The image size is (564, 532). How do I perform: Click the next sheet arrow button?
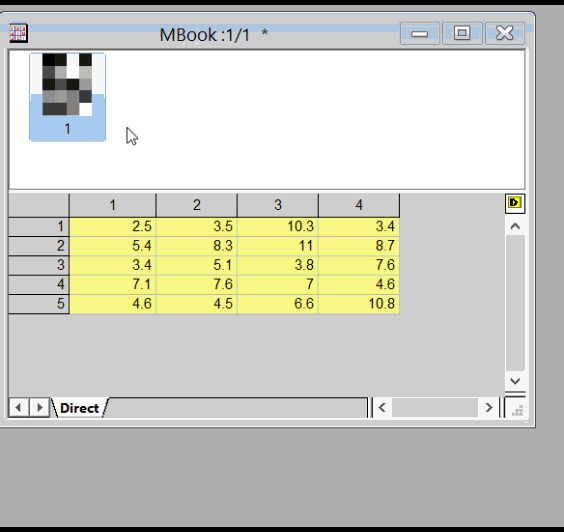(39, 408)
